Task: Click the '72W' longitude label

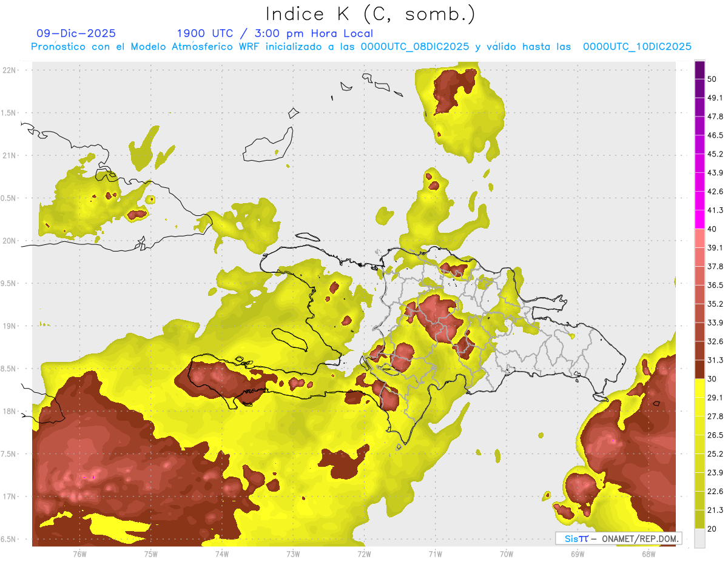Action: point(364,554)
